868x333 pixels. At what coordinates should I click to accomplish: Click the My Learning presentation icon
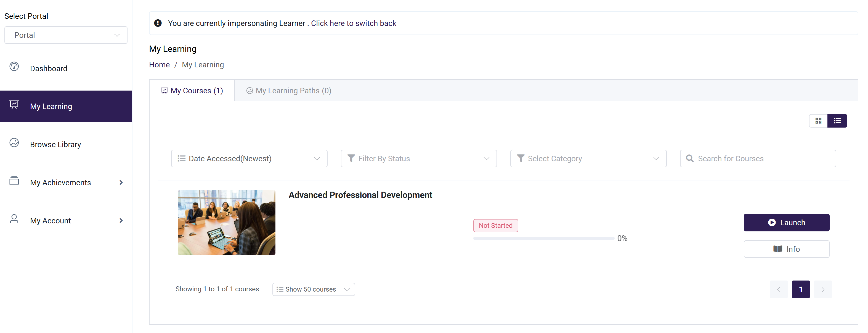pos(14,104)
